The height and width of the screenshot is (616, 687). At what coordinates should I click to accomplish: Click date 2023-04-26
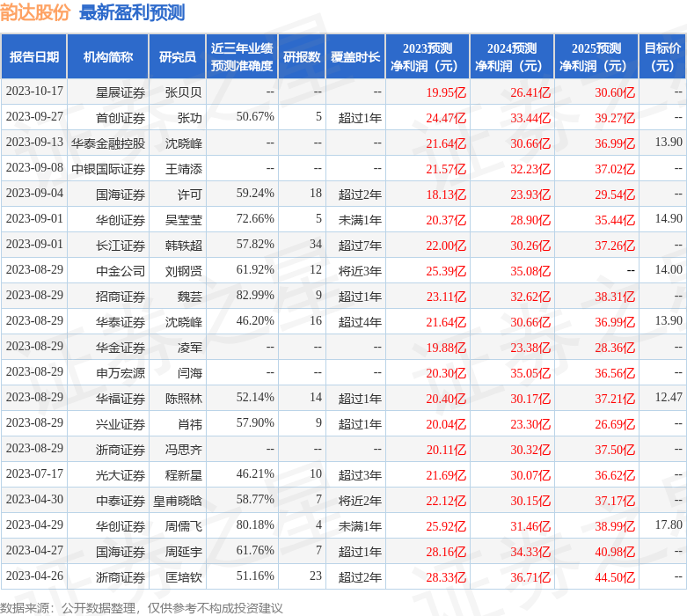[34, 576]
